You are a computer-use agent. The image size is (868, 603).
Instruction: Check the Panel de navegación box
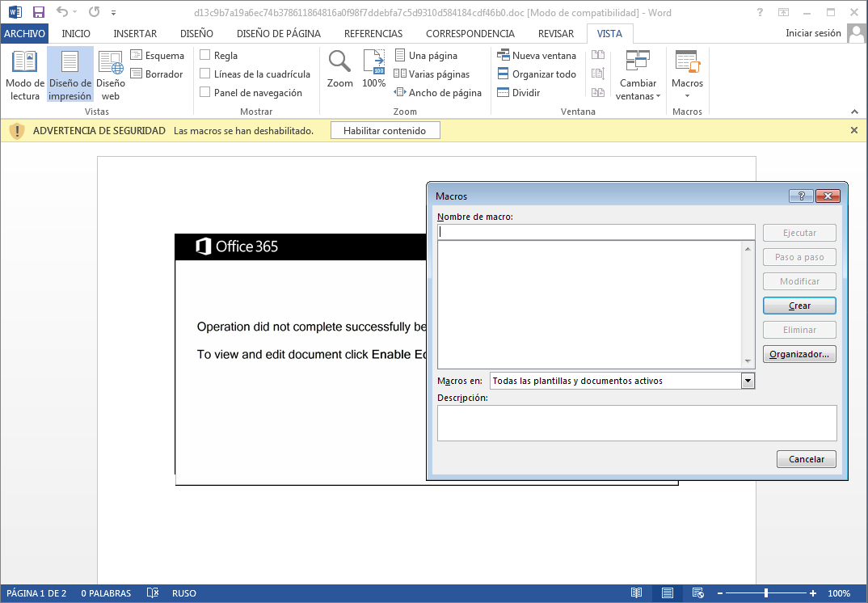click(205, 93)
